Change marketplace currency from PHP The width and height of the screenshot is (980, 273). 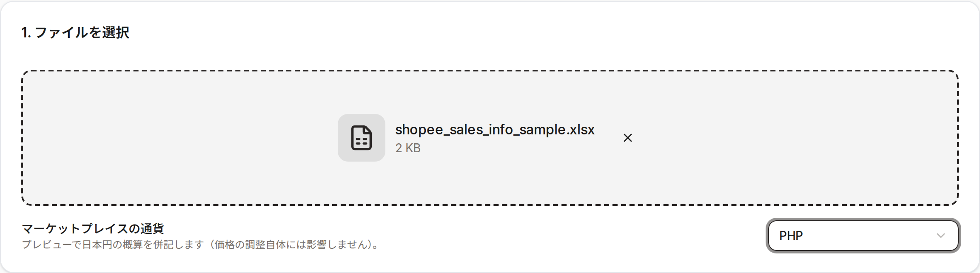point(863,236)
